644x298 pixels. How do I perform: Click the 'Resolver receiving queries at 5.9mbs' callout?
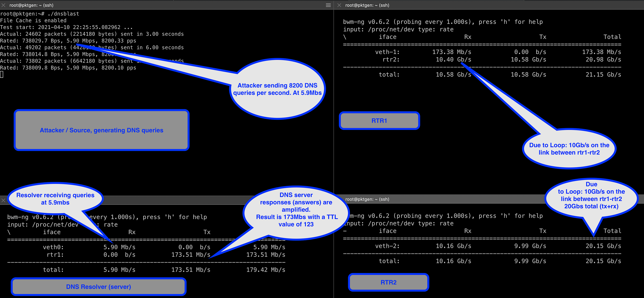(55, 199)
